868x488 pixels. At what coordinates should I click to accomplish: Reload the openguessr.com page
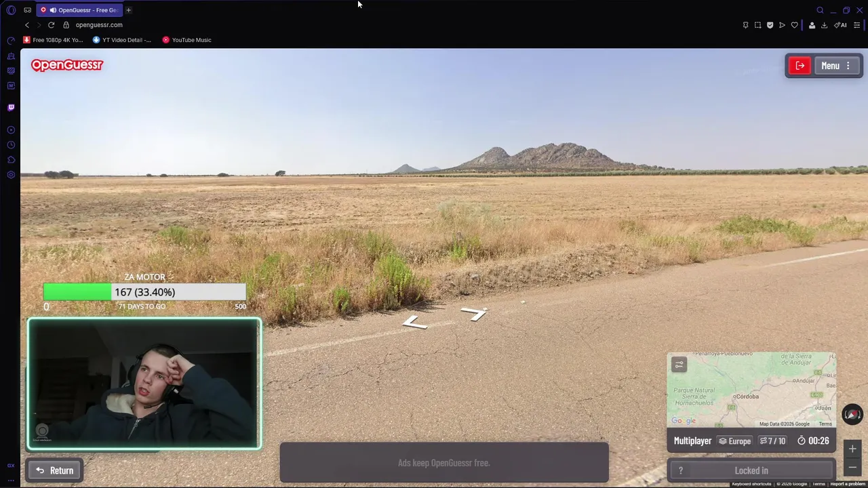pyautogui.click(x=51, y=25)
